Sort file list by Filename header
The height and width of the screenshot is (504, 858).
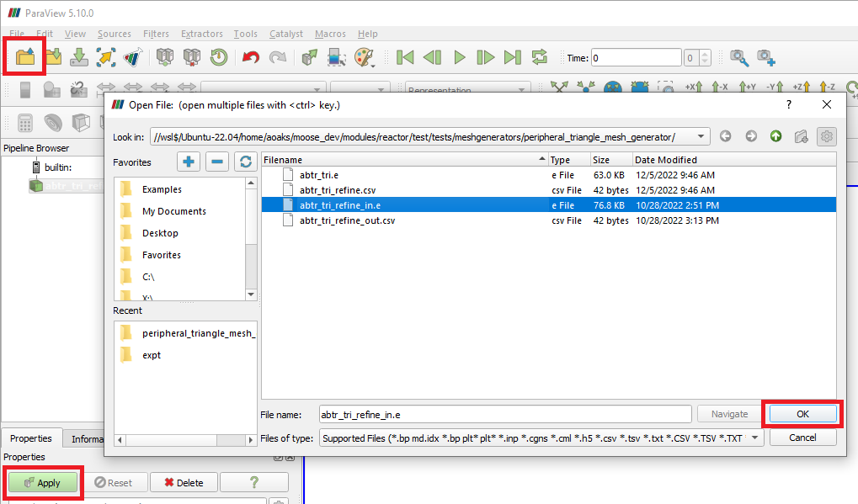tap(404, 160)
